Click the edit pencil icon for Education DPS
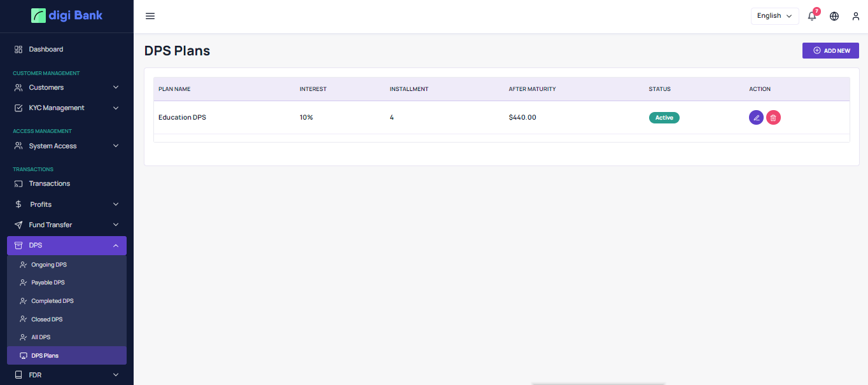The height and width of the screenshot is (385, 868). point(756,118)
